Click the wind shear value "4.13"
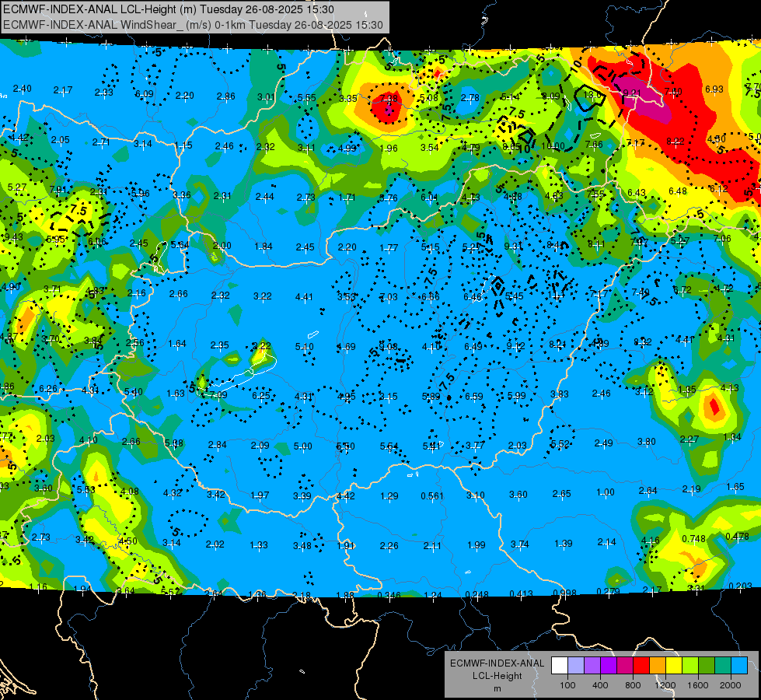This screenshot has width=761, height=700. [729, 387]
